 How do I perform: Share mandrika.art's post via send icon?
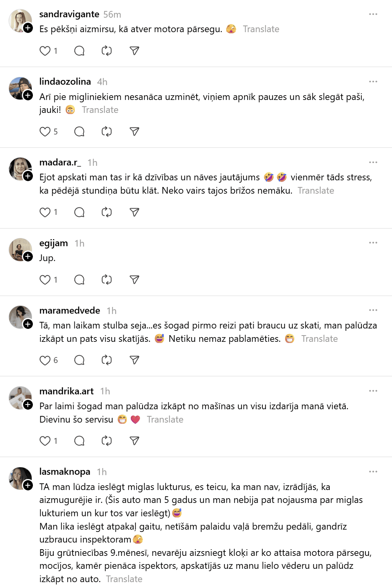[x=134, y=441]
